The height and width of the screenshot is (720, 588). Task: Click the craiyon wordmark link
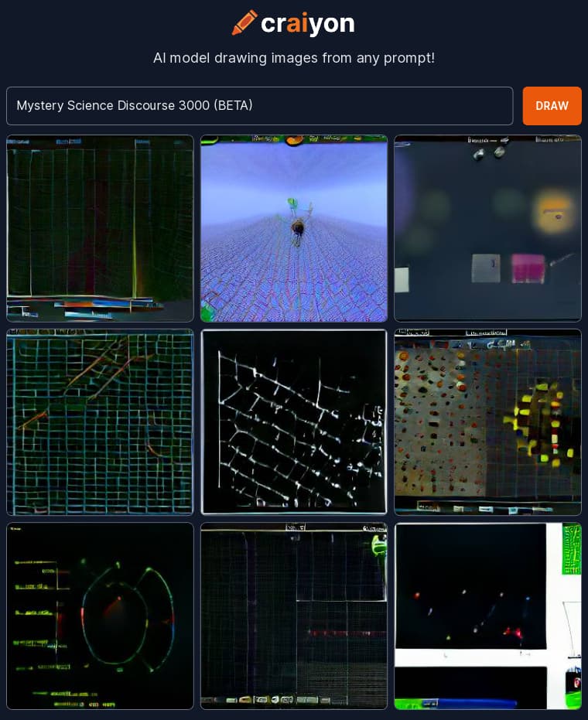pos(307,23)
